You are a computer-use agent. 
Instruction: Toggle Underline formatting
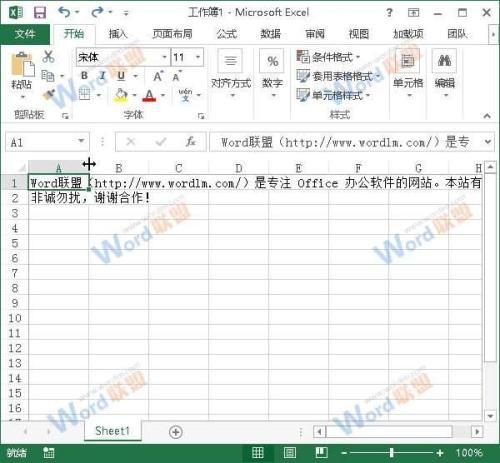click(121, 76)
